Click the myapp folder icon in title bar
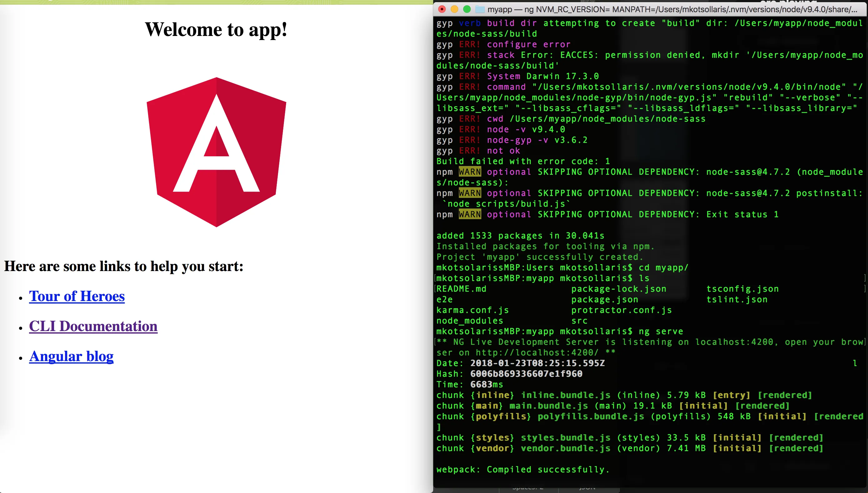This screenshot has height=493, width=868. click(480, 9)
